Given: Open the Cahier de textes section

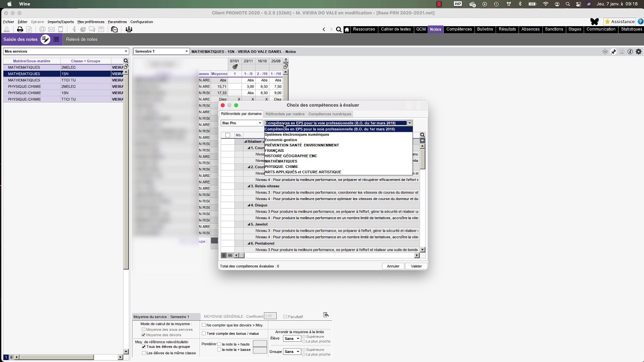Looking at the screenshot, I should 395,29.
